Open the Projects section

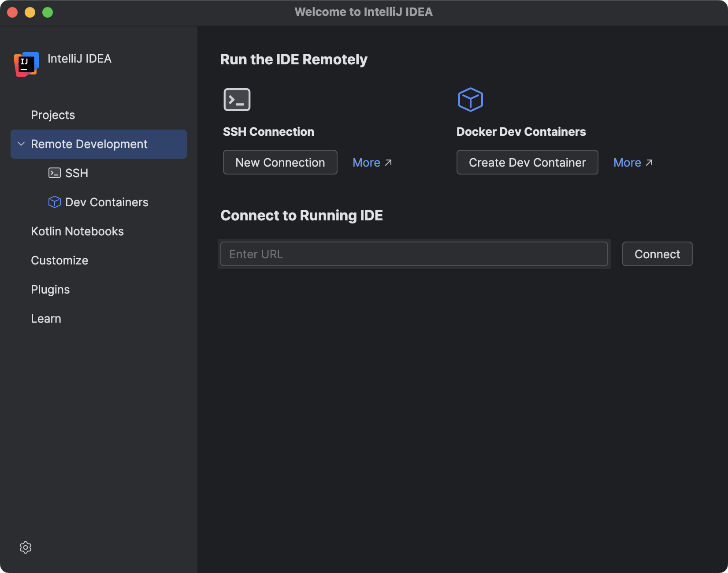pos(53,115)
